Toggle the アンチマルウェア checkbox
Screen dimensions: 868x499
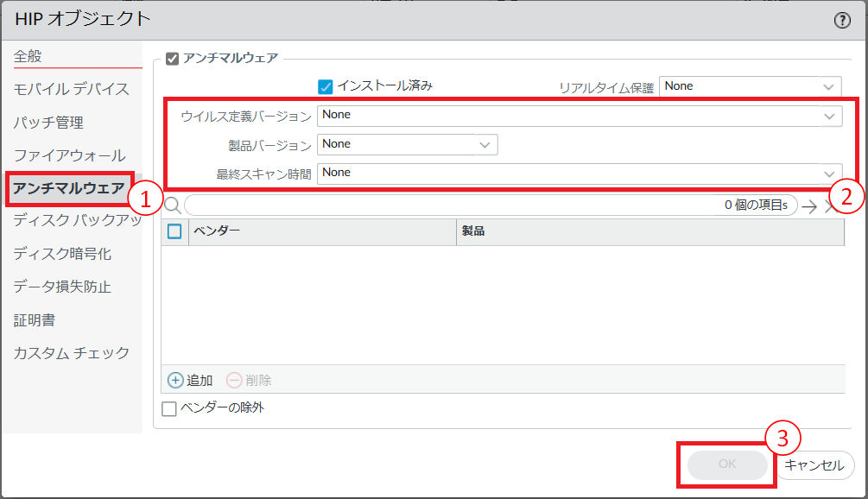[172, 59]
